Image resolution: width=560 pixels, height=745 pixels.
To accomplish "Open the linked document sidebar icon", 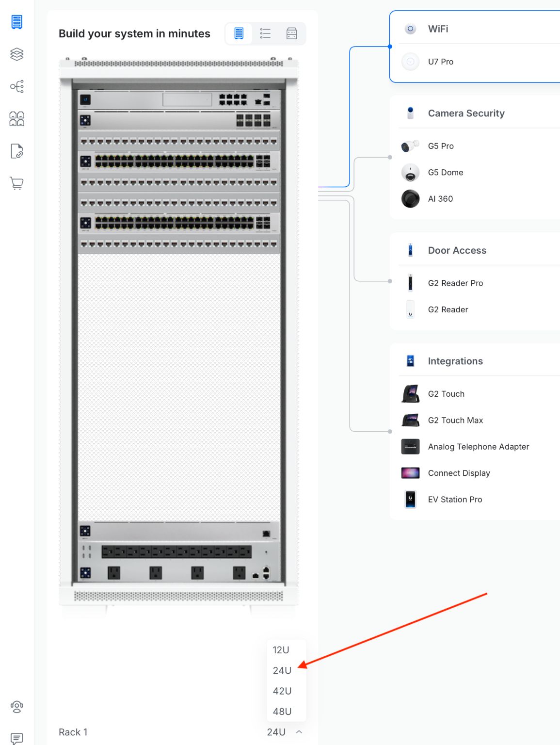I will click(x=17, y=151).
